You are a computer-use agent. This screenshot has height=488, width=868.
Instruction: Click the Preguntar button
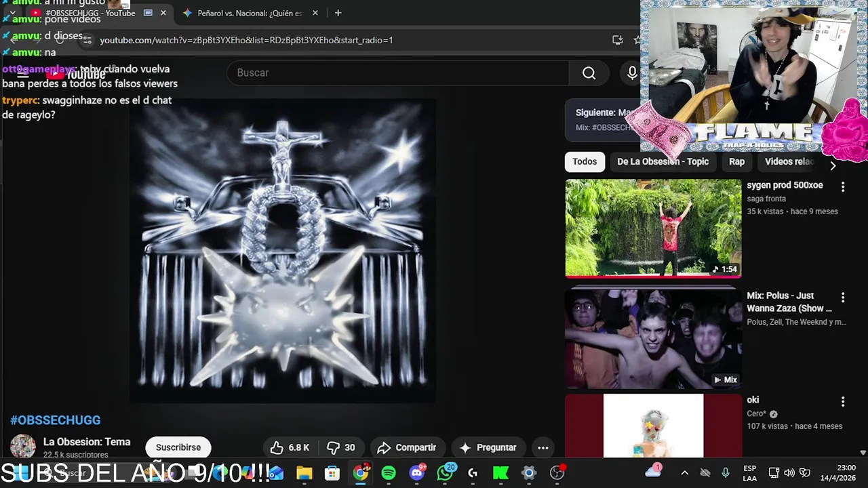click(487, 447)
